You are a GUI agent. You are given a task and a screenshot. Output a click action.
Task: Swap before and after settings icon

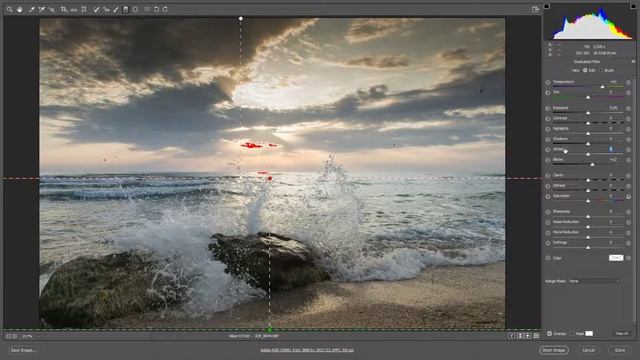coord(520,336)
